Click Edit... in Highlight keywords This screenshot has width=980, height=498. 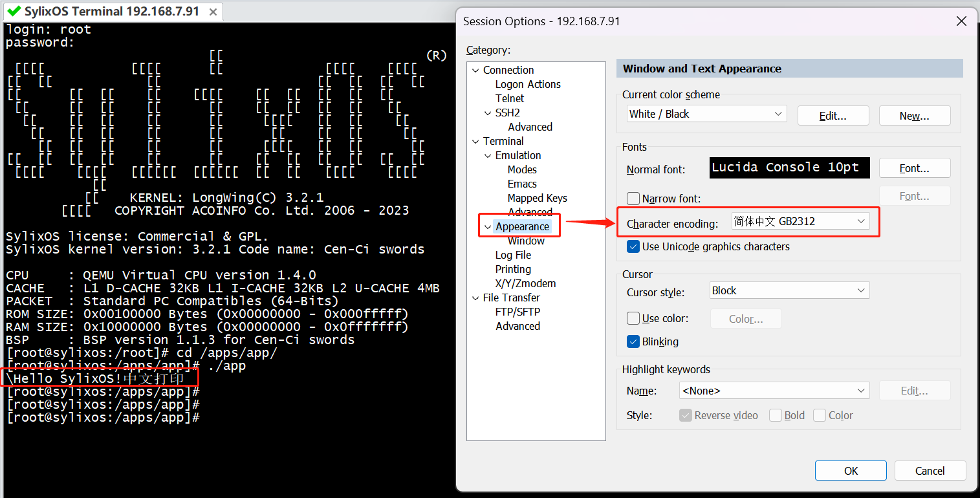(x=915, y=391)
